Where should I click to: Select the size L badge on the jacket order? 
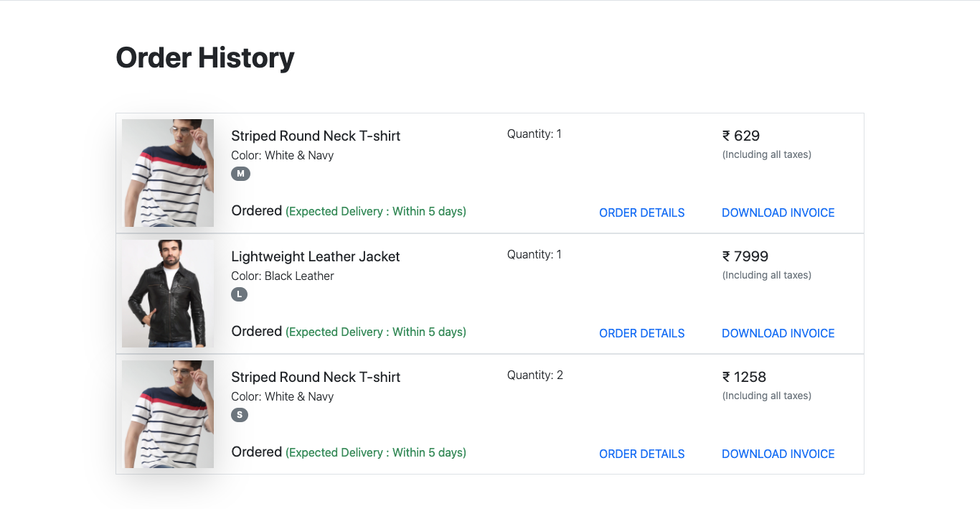tap(240, 294)
